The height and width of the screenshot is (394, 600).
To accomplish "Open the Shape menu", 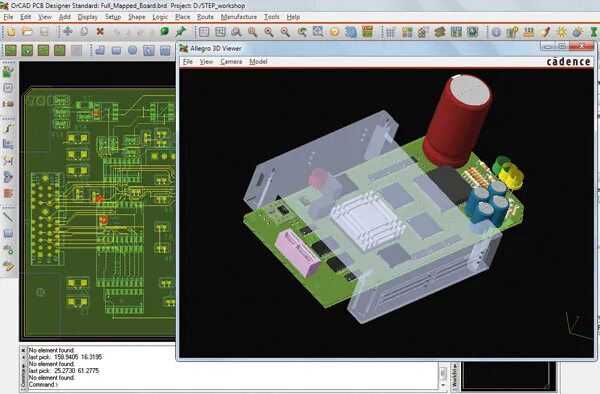I will pyautogui.click(x=137, y=17).
